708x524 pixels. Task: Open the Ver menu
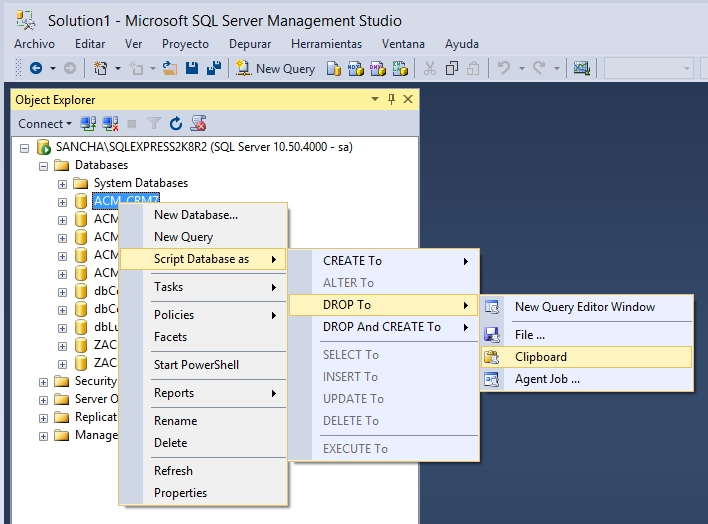tap(133, 44)
